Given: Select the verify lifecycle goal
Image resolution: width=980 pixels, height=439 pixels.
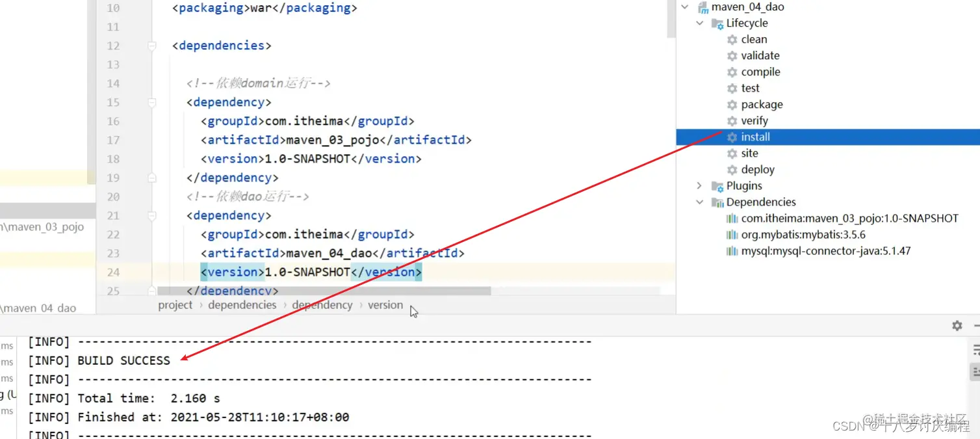Looking at the screenshot, I should (754, 120).
